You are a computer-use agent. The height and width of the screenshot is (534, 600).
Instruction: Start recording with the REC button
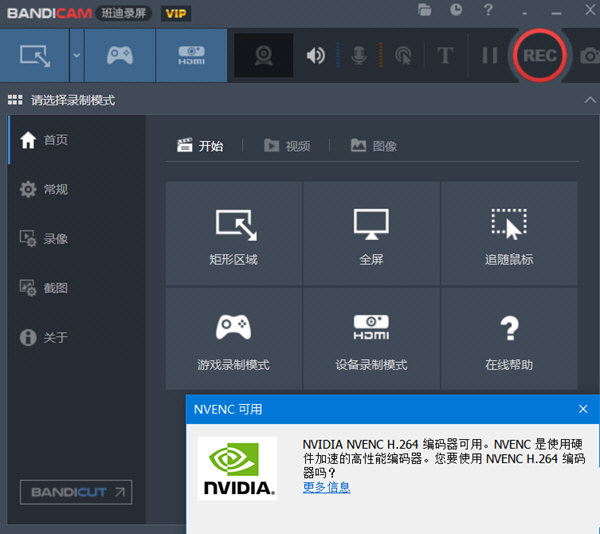(540, 55)
